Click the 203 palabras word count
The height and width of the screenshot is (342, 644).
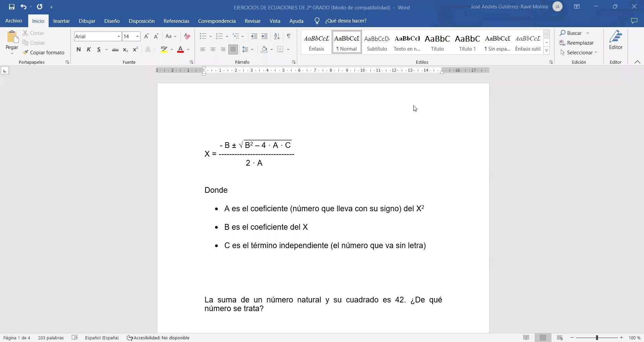[51, 338]
